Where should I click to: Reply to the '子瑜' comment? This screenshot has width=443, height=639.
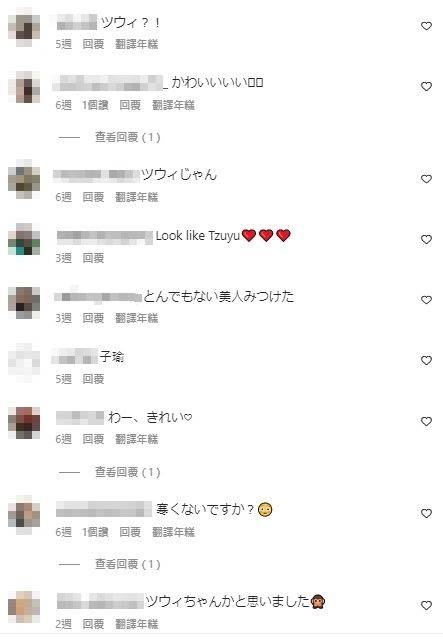click(93, 379)
